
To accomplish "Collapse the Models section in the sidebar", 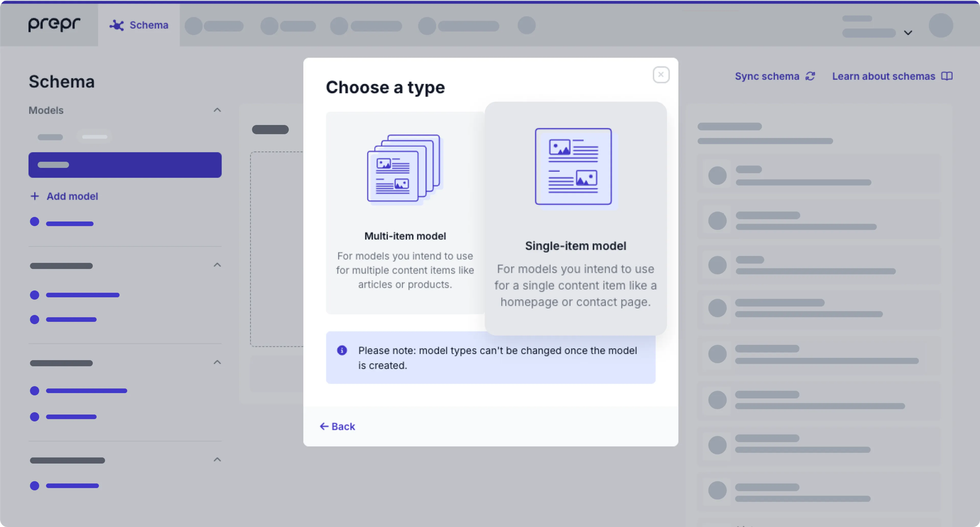I will [217, 110].
